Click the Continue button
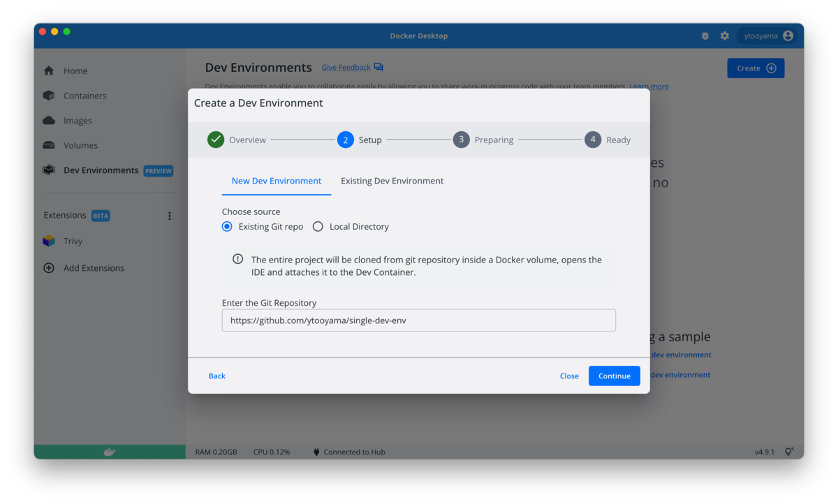 tap(615, 376)
